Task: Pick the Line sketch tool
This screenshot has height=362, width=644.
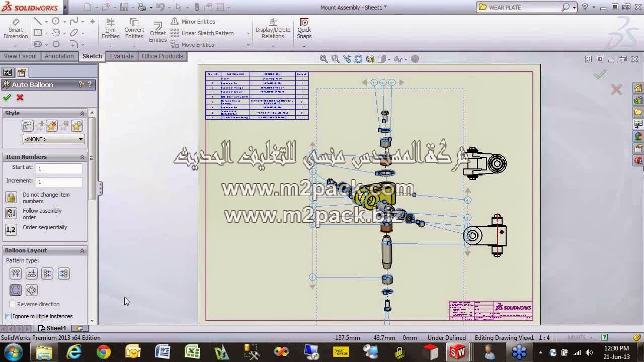Action: [38, 21]
